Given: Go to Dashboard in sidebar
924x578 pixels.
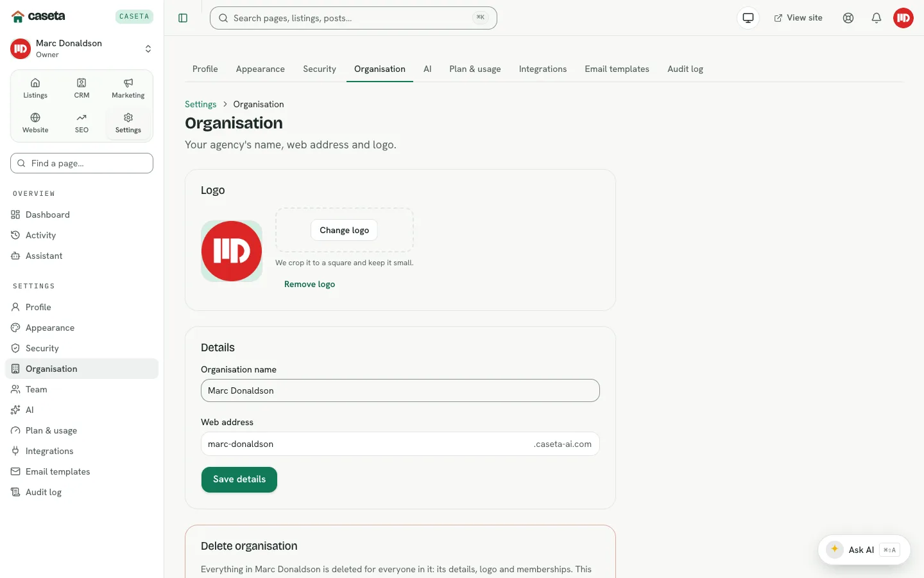Looking at the screenshot, I should click(x=81, y=215).
